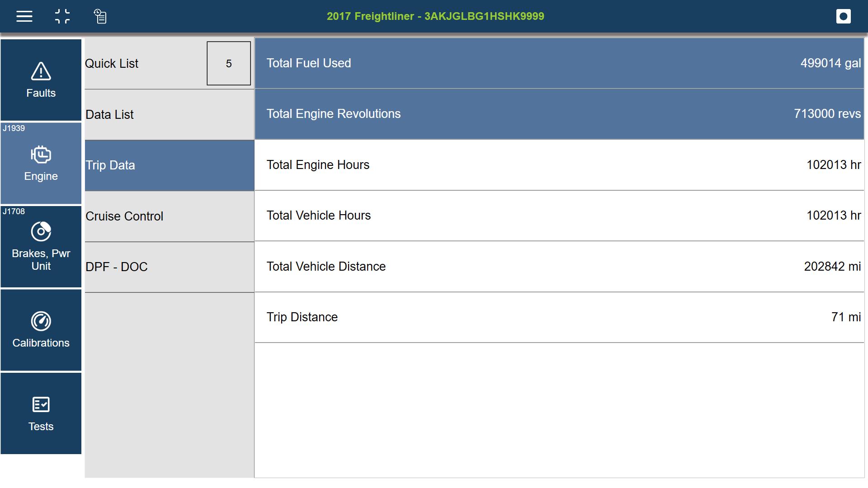Click the screen capture record icon
This screenshot has width=868, height=488.
point(843,17)
